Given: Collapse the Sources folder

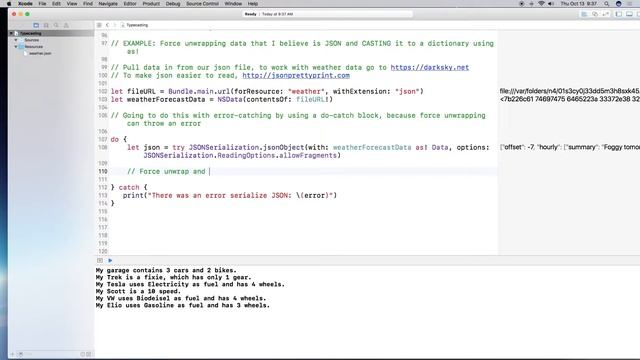Looking at the screenshot, I should [x=16, y=40].
